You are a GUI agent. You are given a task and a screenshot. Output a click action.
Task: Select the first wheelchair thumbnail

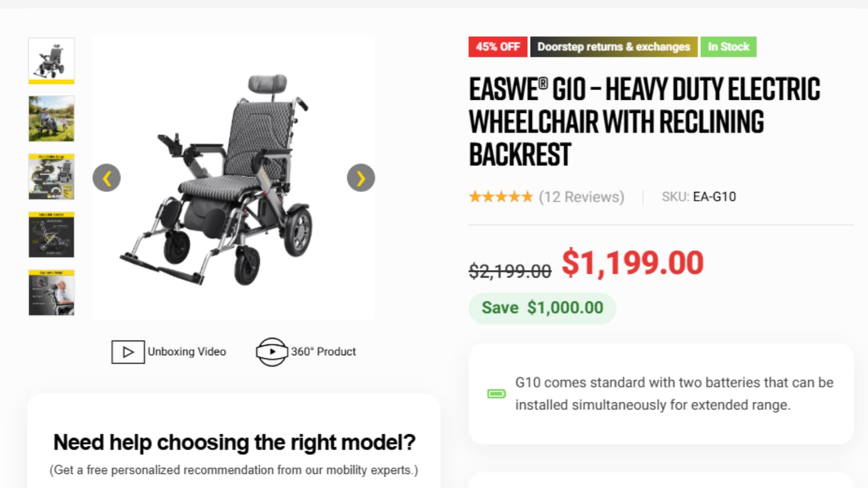(x=52, y=61)
